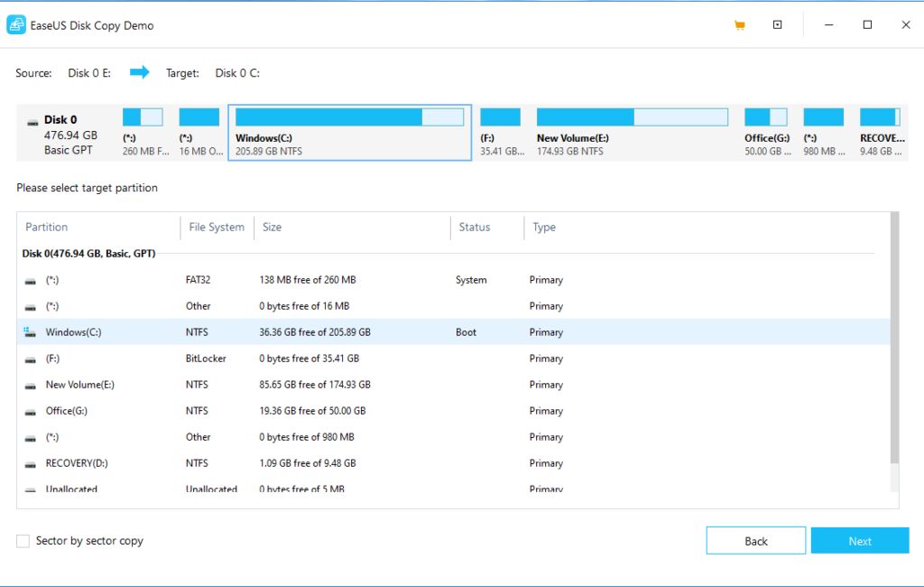Select Windows(C:) block in disk map
924x587 pixels.
pos(349,132)
